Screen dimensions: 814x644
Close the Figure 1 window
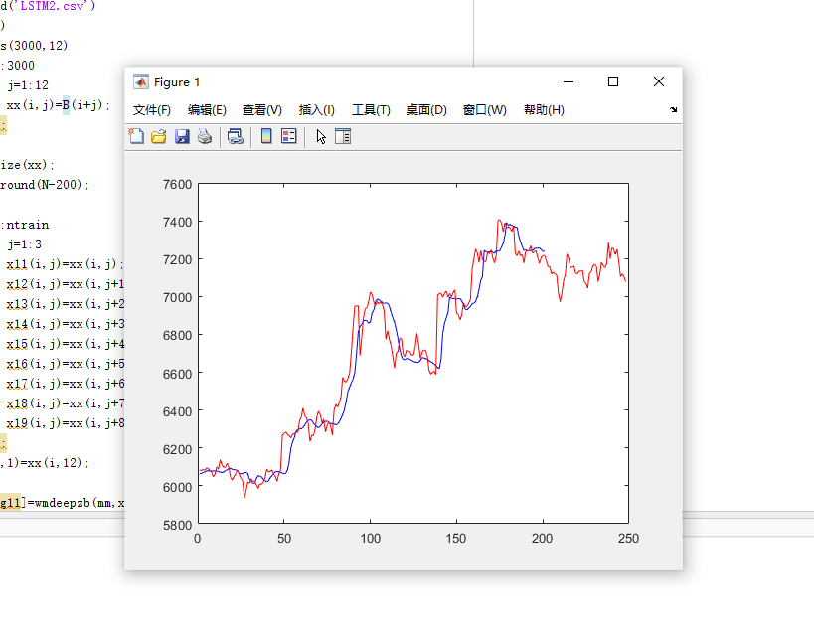(x=659, y=82)
